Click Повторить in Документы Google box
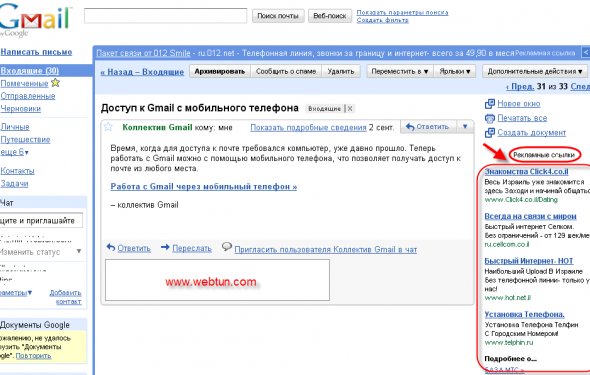Viewport: 590px width, 375px height. pyautogui.click(x=33, y=355)
